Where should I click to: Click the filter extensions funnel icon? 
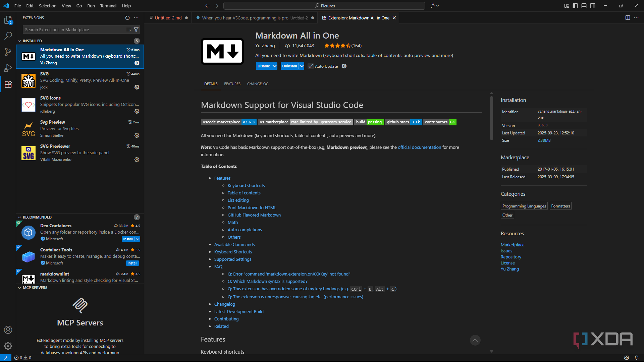136,29
